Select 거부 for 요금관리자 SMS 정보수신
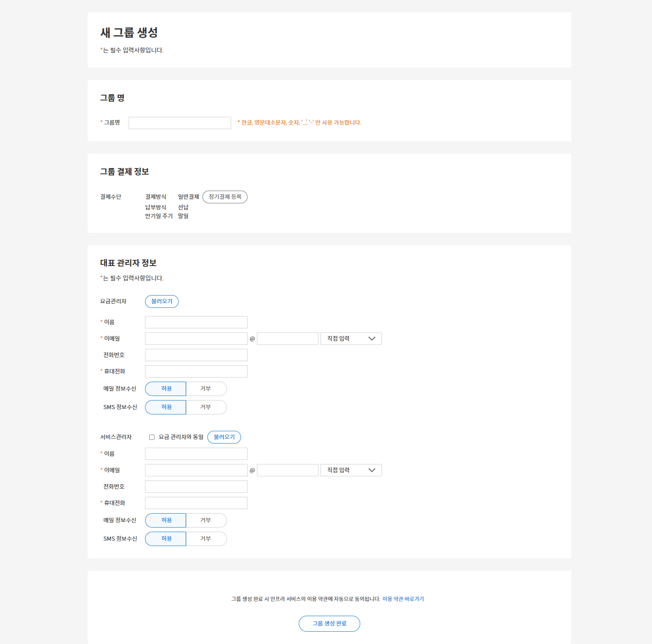The width and height of the screenshot is (652, 644). point(206,407)
